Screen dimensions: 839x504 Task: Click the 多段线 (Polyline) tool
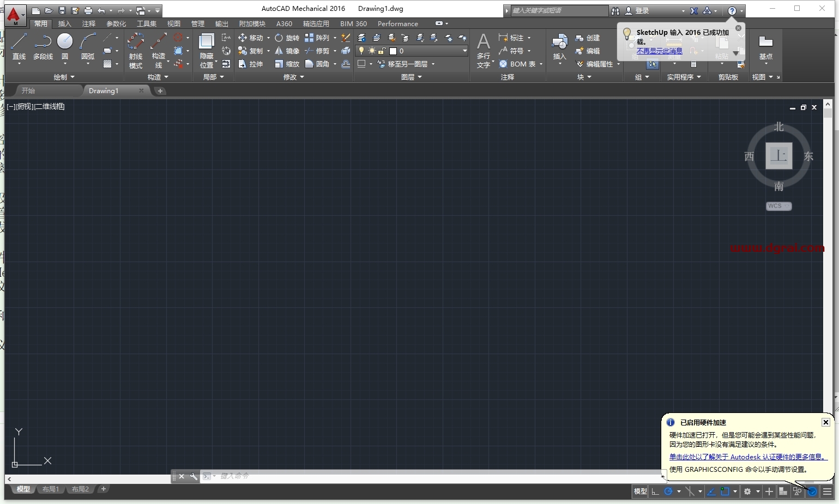pyautogui.click(x=43, y=46)
